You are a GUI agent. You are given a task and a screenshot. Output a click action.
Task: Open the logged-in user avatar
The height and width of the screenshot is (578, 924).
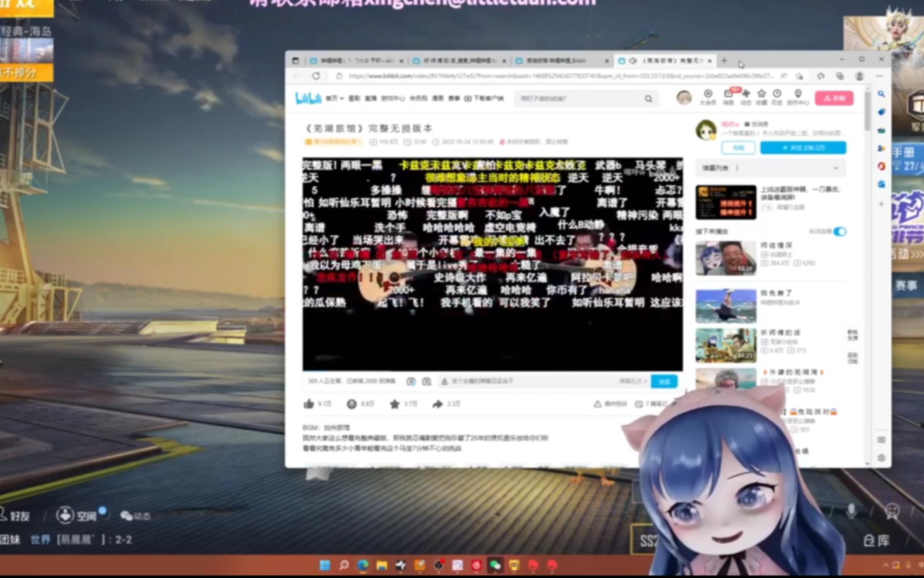click(683, 97)
